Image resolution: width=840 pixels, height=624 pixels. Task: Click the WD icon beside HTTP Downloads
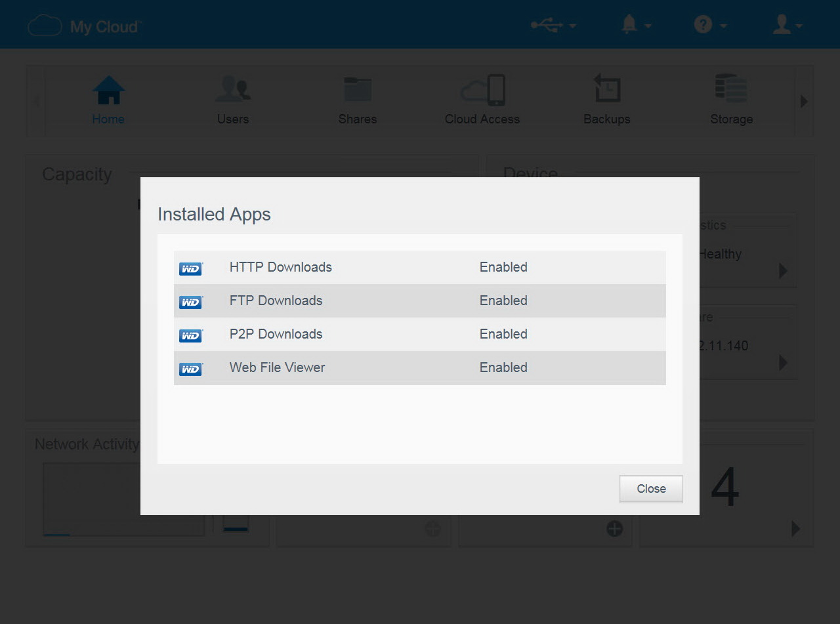[191, 268]
